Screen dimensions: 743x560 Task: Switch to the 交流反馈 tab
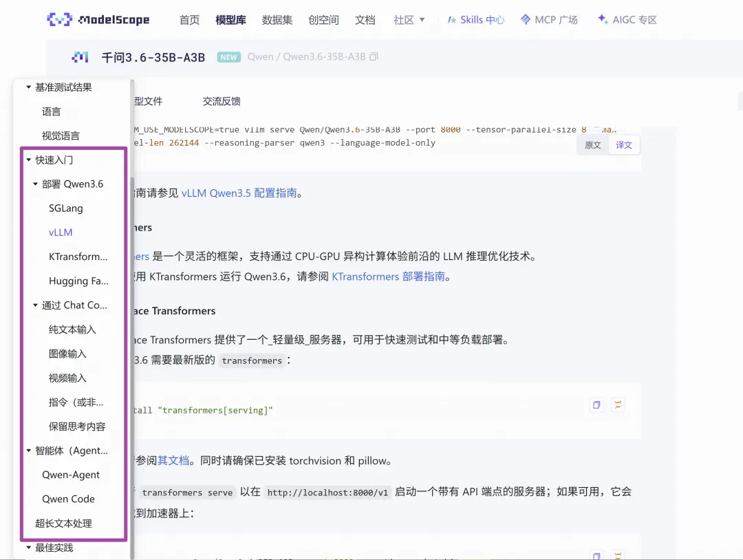click(222, 101)
